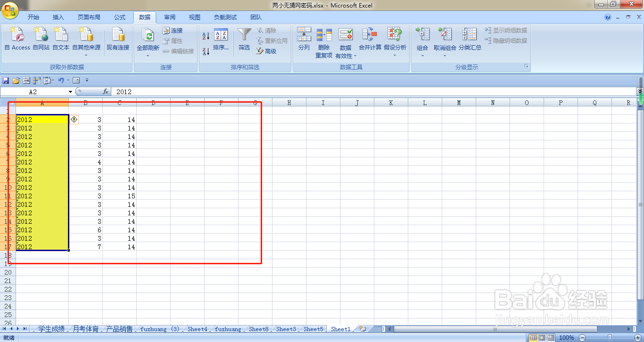Click the insert worksheet tab icon
Image resolution: width=644 pixels, height=342 pixels.
(x=363, y=329)
